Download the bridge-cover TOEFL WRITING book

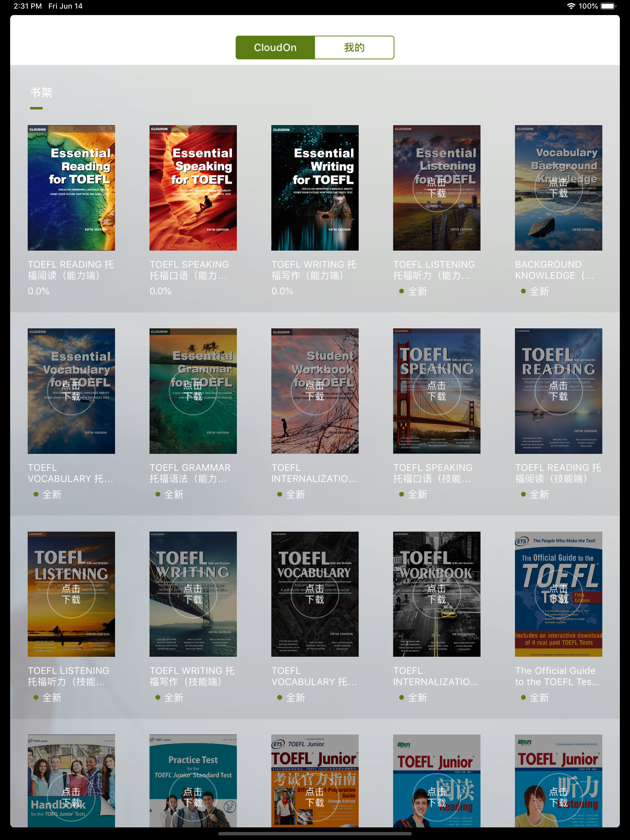193,594
